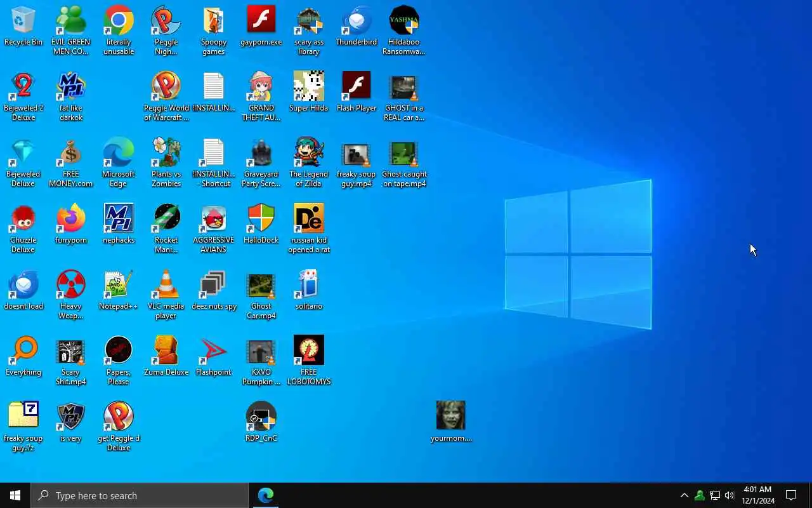Click the Papers, Please shortcut
812x508 pixels.
[119, 351]
